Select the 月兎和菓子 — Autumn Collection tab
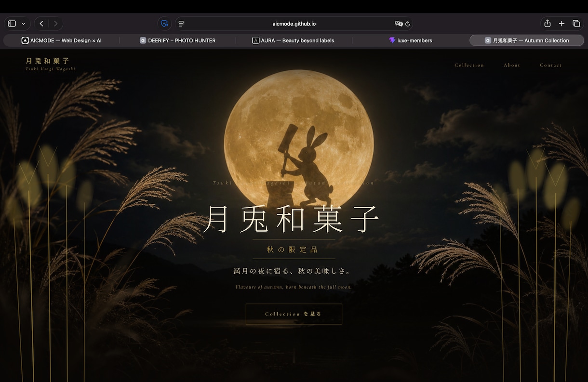This screenshot has height=382, width=588. 527,40
